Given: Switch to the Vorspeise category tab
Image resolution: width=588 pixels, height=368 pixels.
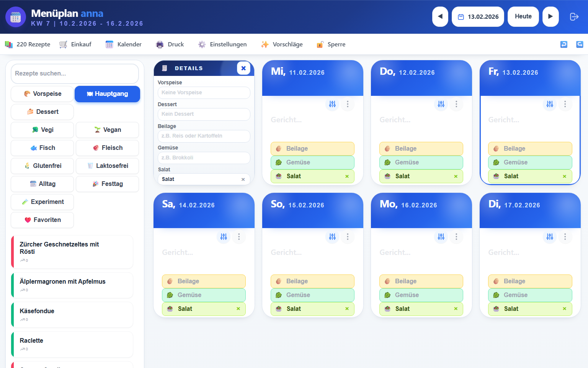Looking at the screenshot, I should point(42,94).
